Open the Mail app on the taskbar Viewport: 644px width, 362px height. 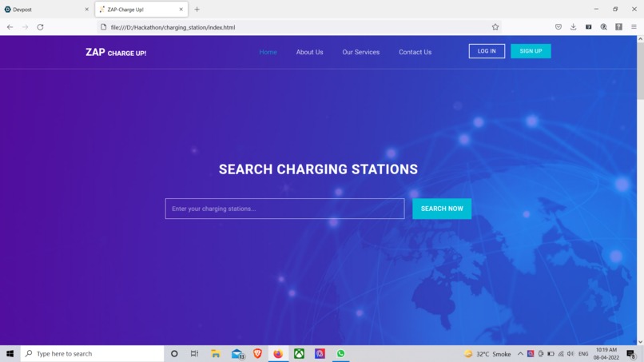pos(237,353)
